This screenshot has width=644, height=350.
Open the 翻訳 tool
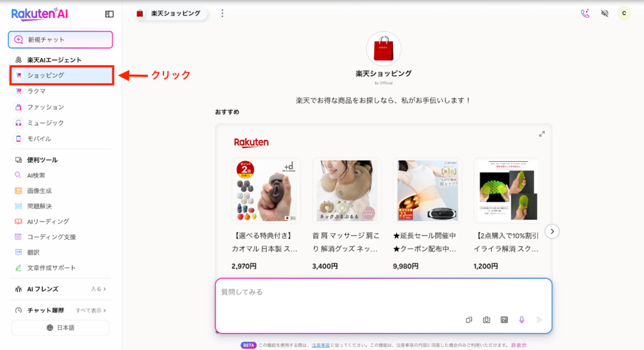(x=33, y=252)
